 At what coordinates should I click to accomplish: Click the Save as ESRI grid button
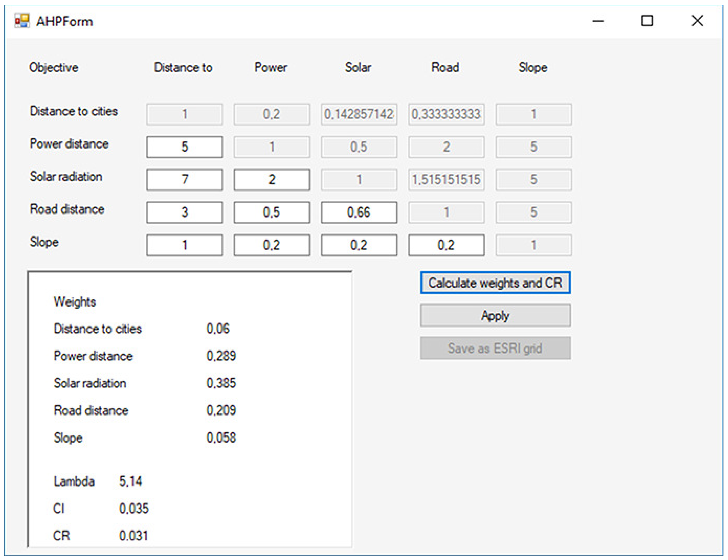click(x=495, y=348)
